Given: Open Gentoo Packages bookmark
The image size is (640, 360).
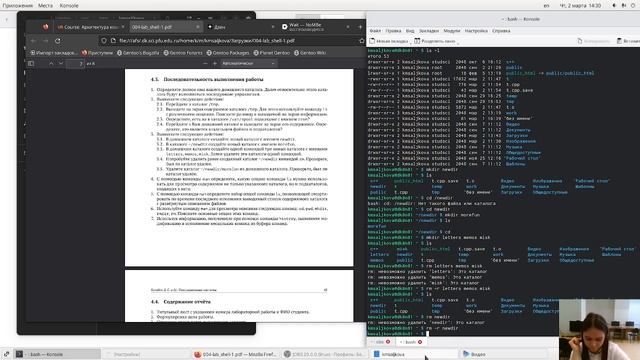Looking at the screenshot, I should pos(227,53).
